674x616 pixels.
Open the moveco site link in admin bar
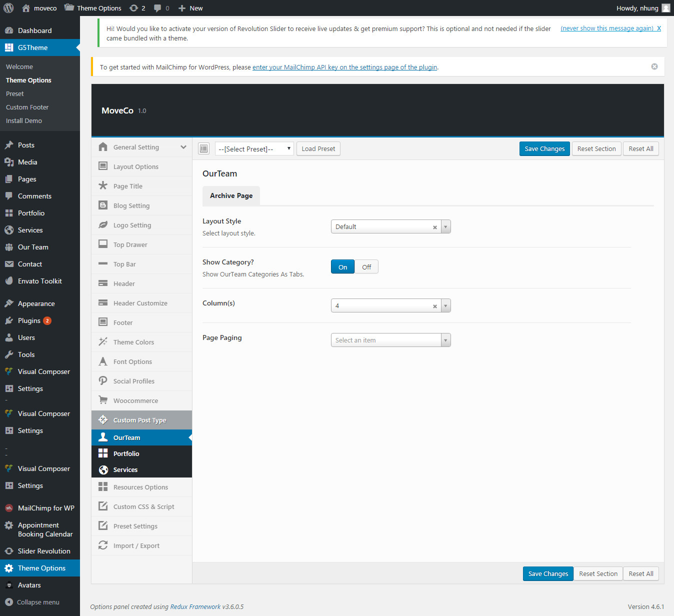tap(39, 8)
